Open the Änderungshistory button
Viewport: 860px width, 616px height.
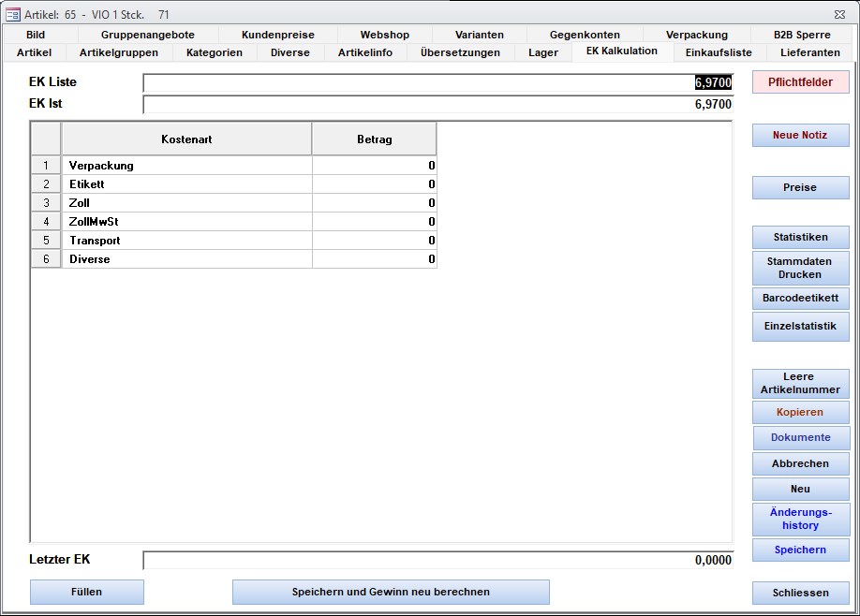tap(800, 519)
